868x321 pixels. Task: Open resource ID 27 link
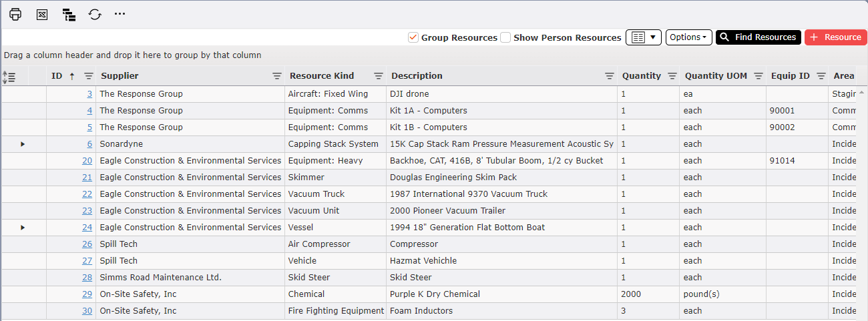pyautogui.click(x=87, y=261)
